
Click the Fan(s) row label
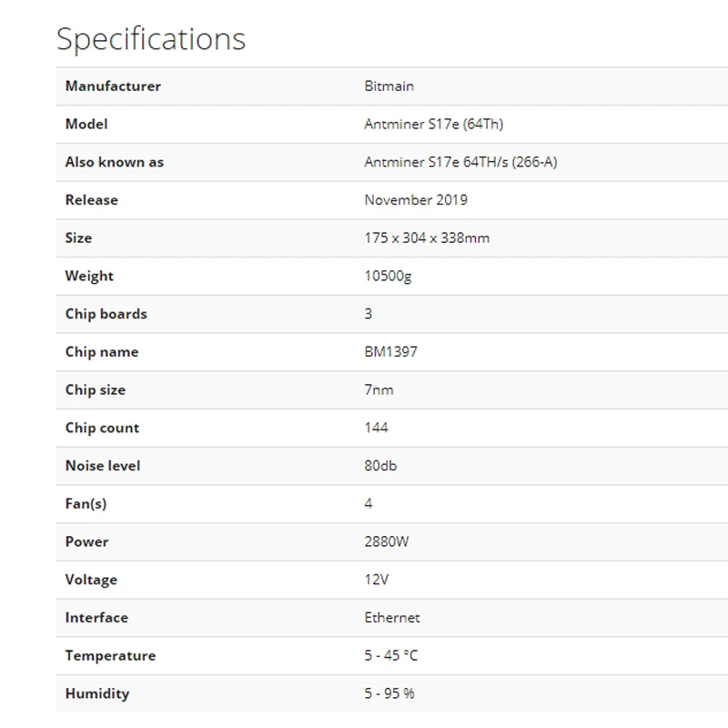pos(86,503)
